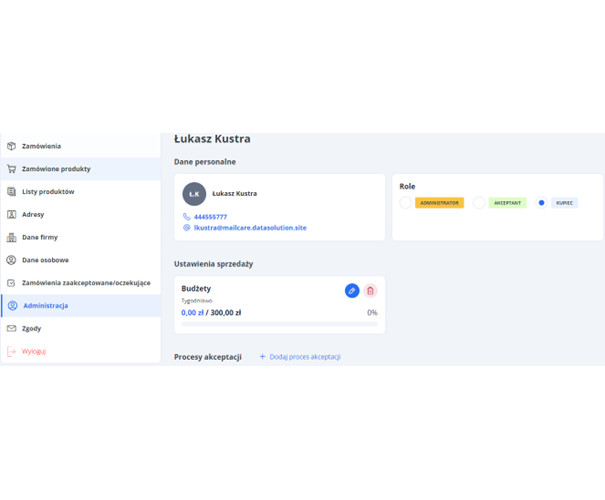
Task: Click the blue pencil edit budget icon
Action: 352,291
